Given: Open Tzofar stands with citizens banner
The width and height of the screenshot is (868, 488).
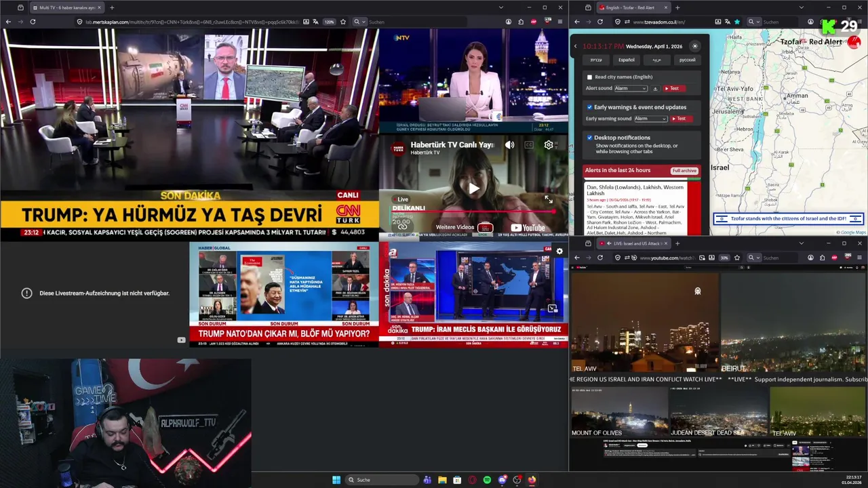Looking at the screenshot, I should [x=788, y=219].
